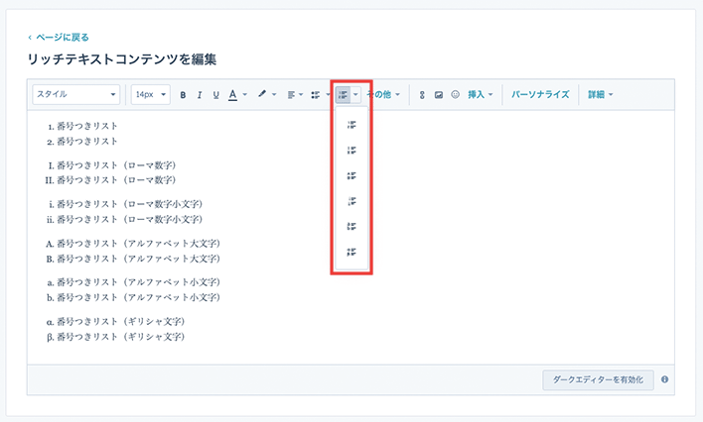Expand the text alignment options arrow
703x422 pixels.
301,95
